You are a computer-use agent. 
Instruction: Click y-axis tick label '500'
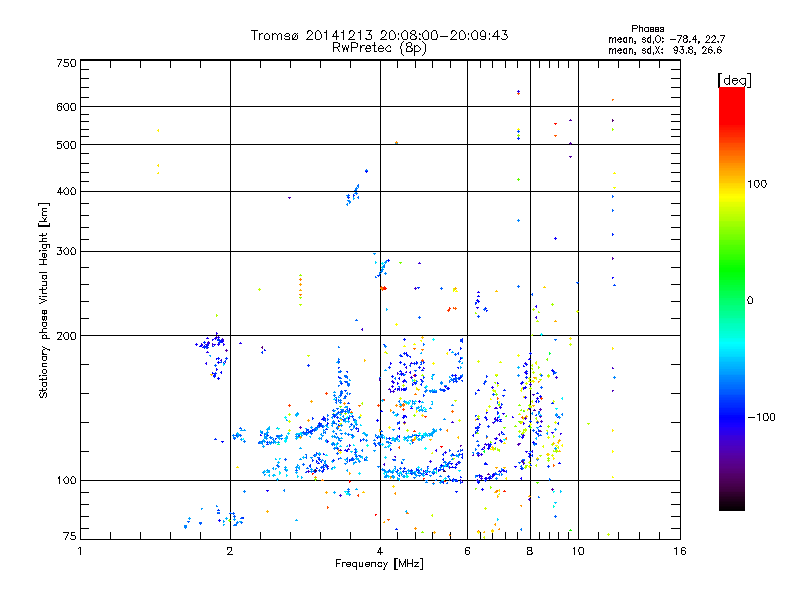(x=66, y=145)
